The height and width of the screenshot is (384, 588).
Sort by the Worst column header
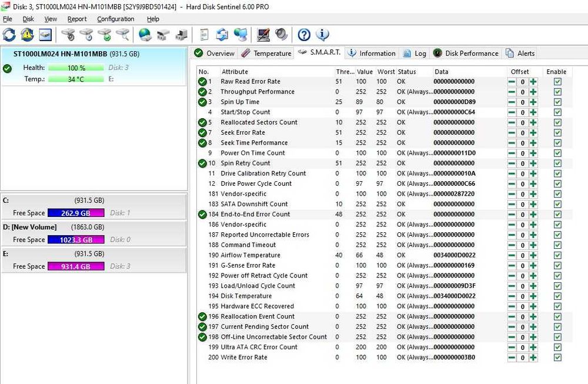pos(386,72)
